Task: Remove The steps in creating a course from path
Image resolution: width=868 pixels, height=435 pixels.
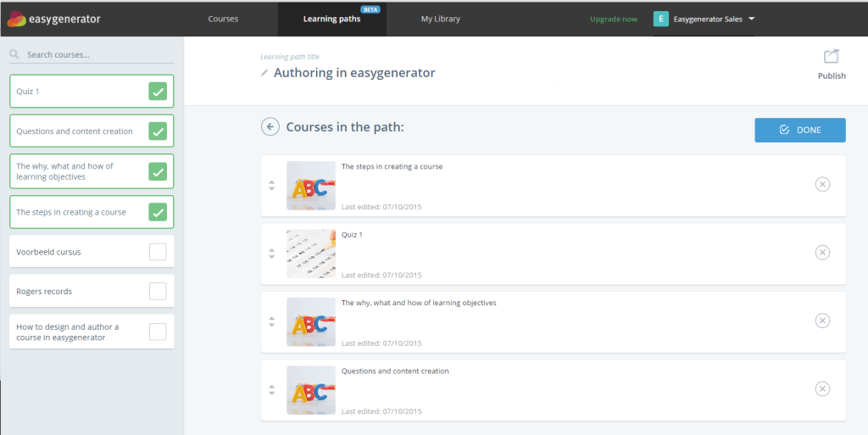Action: [822, 184]
